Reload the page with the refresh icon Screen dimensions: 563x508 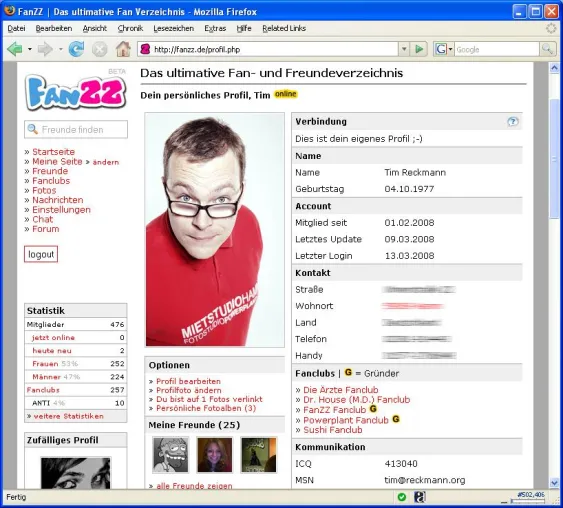point(76,49)
